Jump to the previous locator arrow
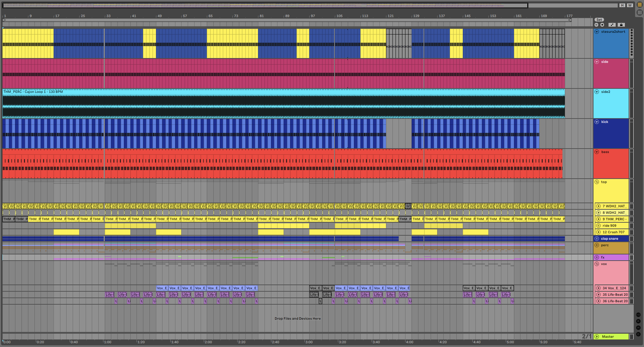This screenshot has height=347, width=644. pos(597,25)
